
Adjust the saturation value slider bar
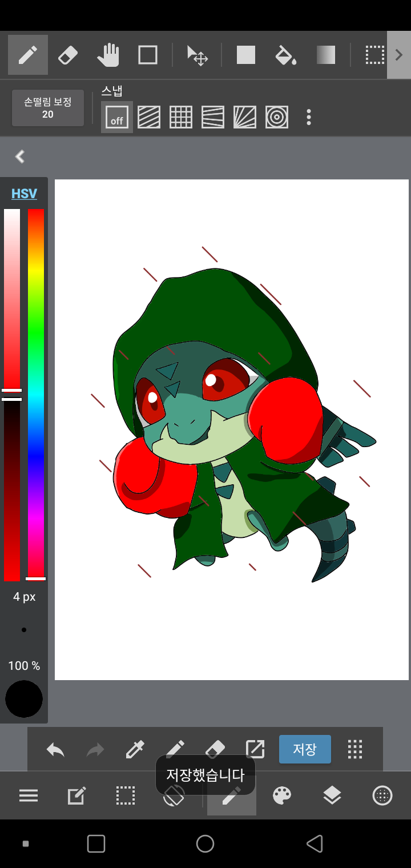pos(12,395)
